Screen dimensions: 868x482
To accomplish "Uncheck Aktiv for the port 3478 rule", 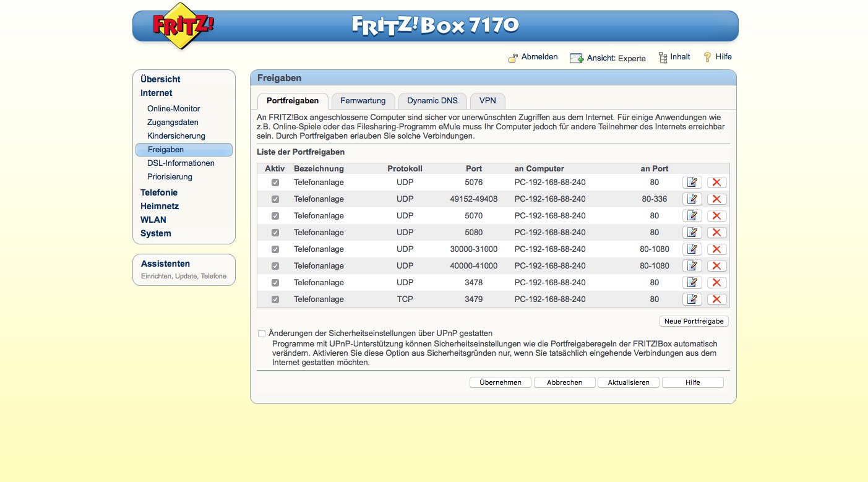I will click(275, 283).
